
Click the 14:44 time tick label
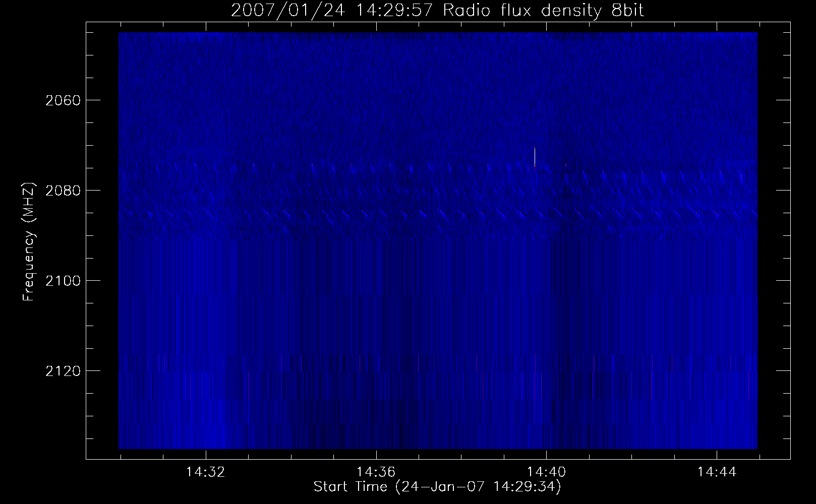coord(717,472)
